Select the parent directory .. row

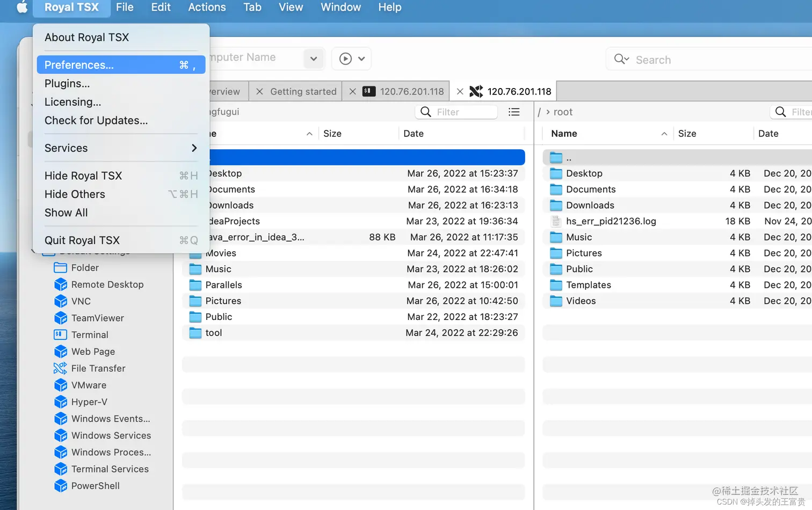(x=677, y=158)
